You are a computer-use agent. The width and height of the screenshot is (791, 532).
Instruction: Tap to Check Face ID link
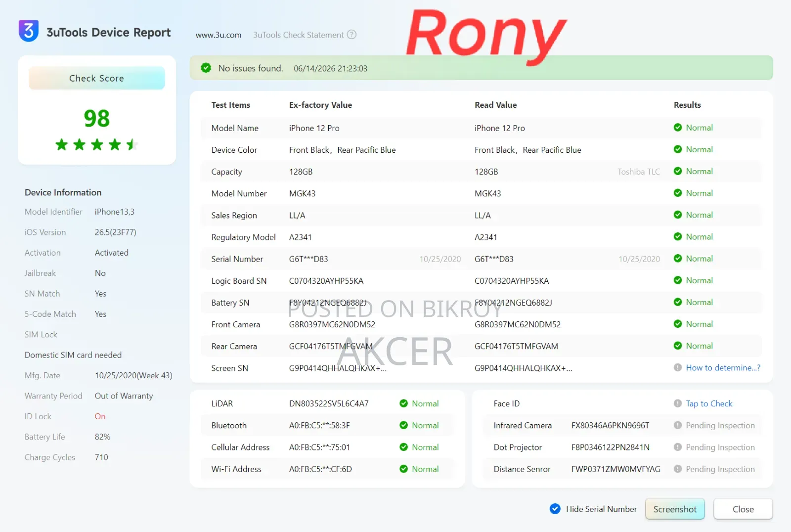(709, 403)
